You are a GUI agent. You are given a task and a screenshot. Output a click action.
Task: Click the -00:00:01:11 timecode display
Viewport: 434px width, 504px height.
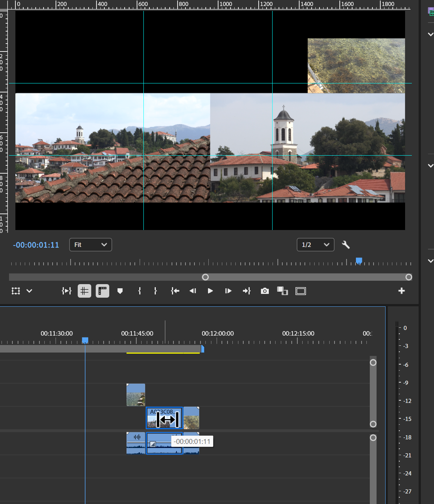[36, 245]
